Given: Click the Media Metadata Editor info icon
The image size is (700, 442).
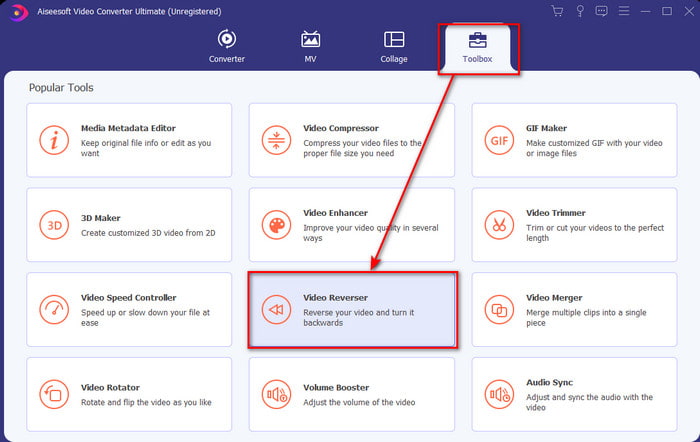Looking at the screenshot, I should 54,140.
